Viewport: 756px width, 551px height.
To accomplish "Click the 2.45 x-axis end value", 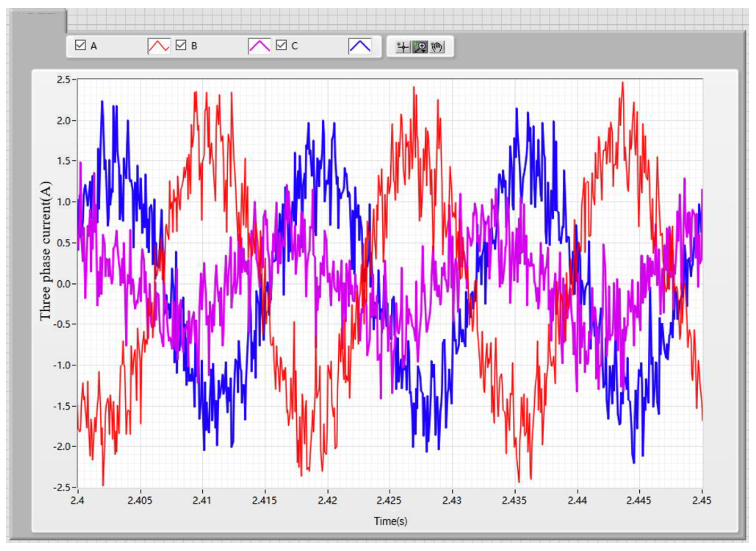I will coord(702,501).
